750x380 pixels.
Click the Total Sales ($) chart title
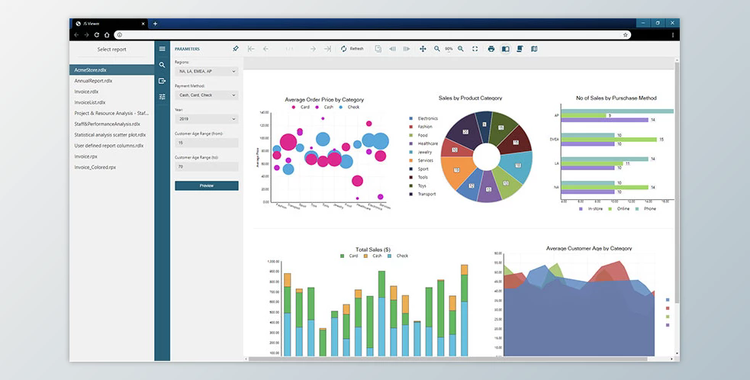coord(373,249)
